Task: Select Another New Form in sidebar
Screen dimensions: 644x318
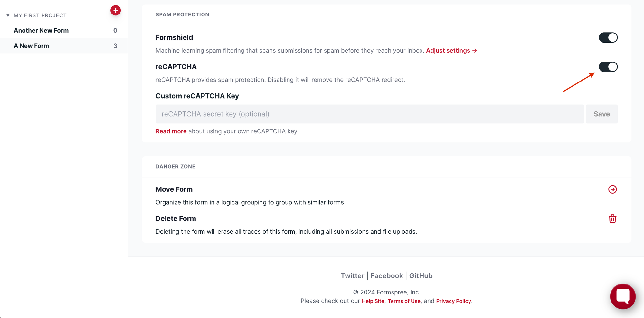Action: [41, 31]
